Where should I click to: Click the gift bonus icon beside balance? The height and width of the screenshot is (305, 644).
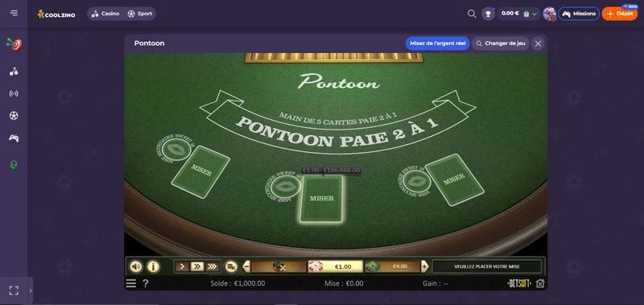click(x=526, y=14)
